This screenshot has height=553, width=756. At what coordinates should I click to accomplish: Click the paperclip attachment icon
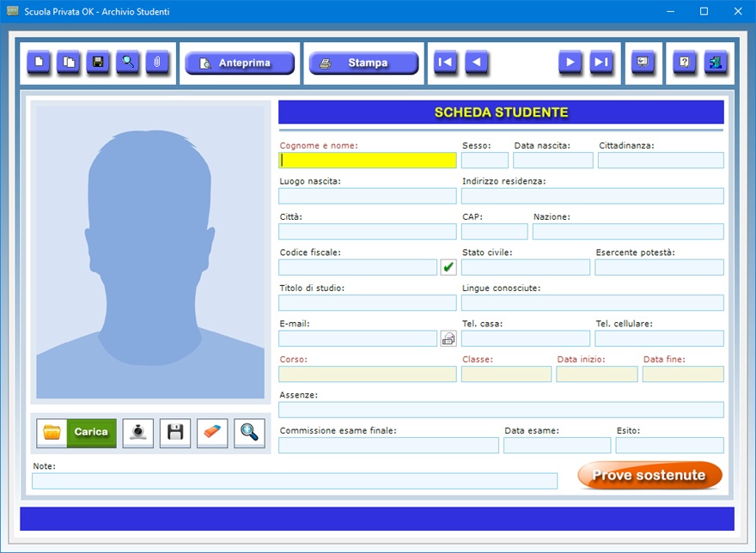tap(157, 62)
